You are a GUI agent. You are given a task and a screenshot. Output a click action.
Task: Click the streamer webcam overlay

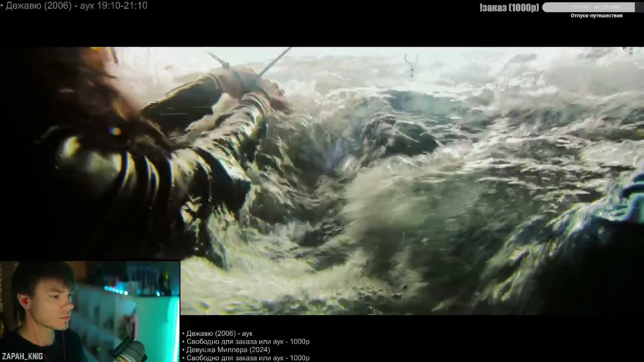[90, 311]
